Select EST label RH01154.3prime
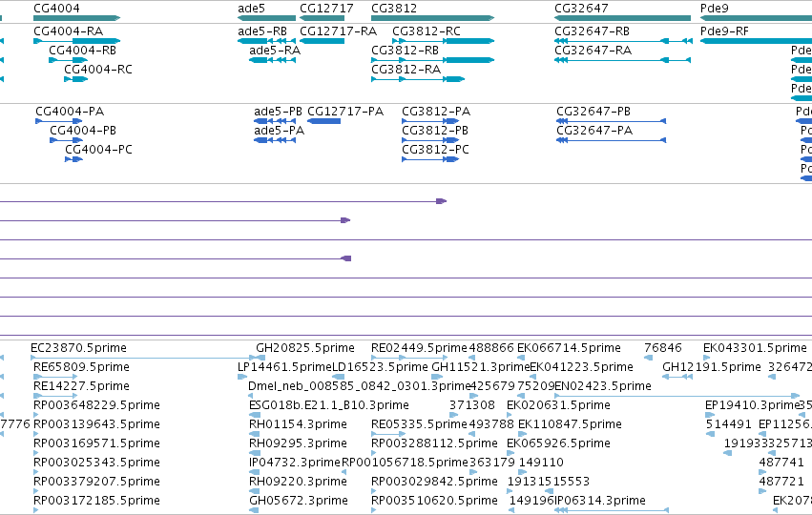Viewport: 812px width, 515px height. [298, 424]
